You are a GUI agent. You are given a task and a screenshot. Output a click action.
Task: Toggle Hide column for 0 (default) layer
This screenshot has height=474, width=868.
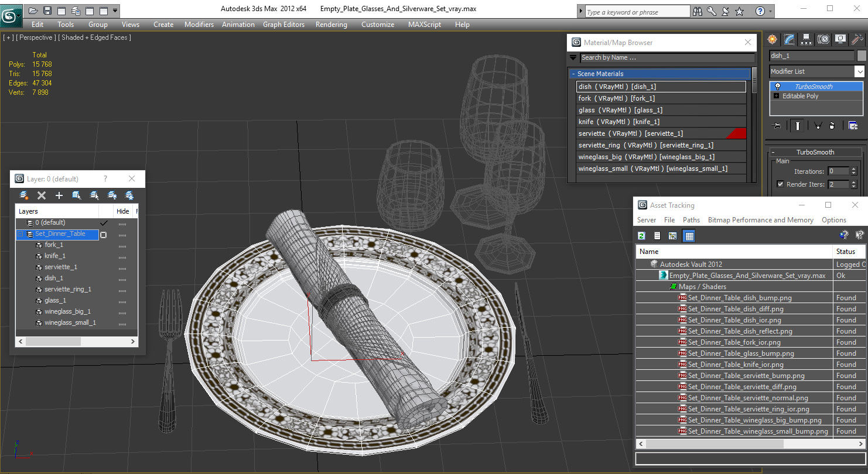122,224
